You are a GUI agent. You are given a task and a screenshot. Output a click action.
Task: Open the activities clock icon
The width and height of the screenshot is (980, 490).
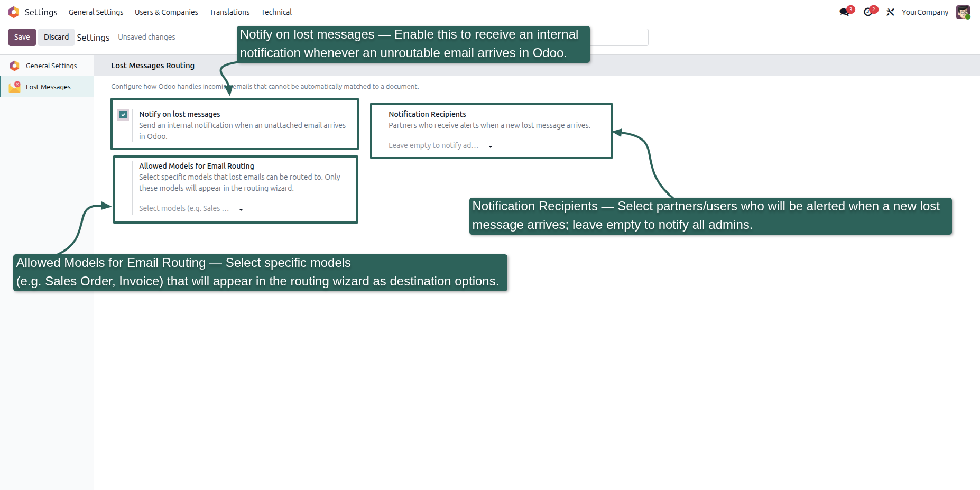[x=867, y=12]
